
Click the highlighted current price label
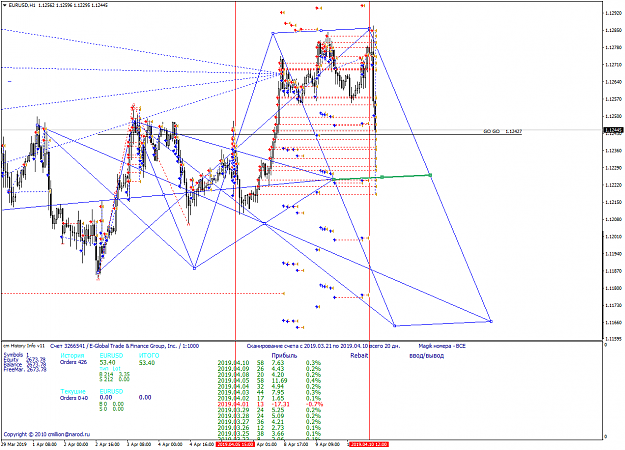(613, 130)
